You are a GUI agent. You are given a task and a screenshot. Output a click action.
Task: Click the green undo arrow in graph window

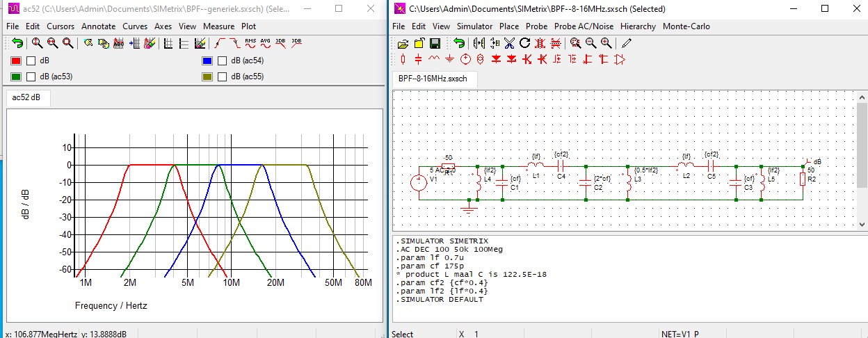(x=17, y=42)
